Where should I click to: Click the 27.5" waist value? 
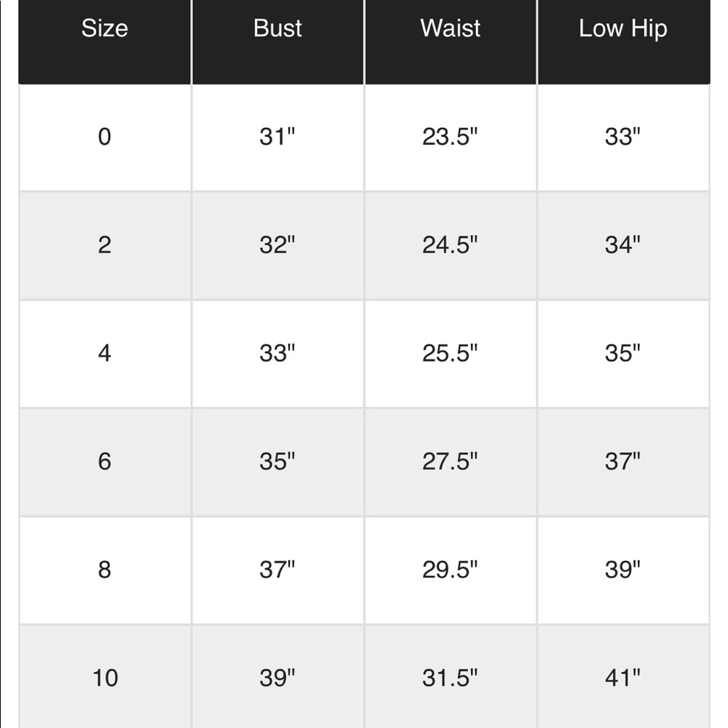coord(450,461)
